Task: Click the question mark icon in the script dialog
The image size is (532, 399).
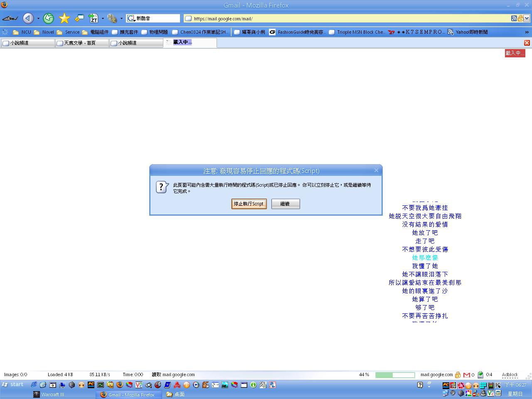Action: (162, 187)
